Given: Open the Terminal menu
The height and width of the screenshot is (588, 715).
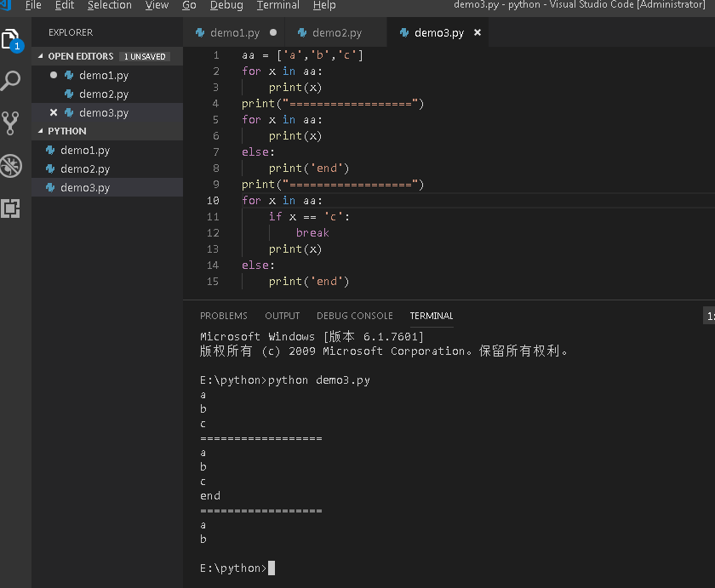Looking at the screenshot, I should [x=278, y=6].
